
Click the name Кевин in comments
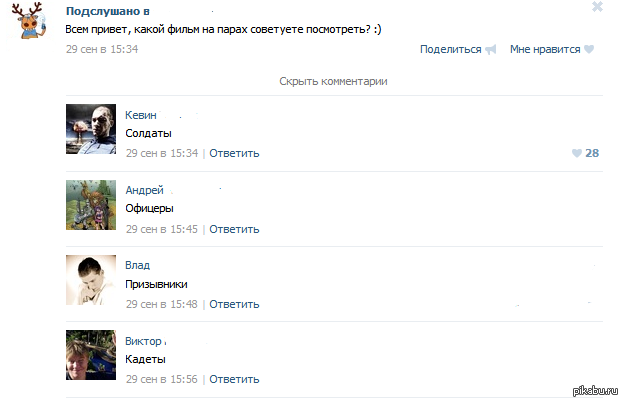click(x=141, y=114)
